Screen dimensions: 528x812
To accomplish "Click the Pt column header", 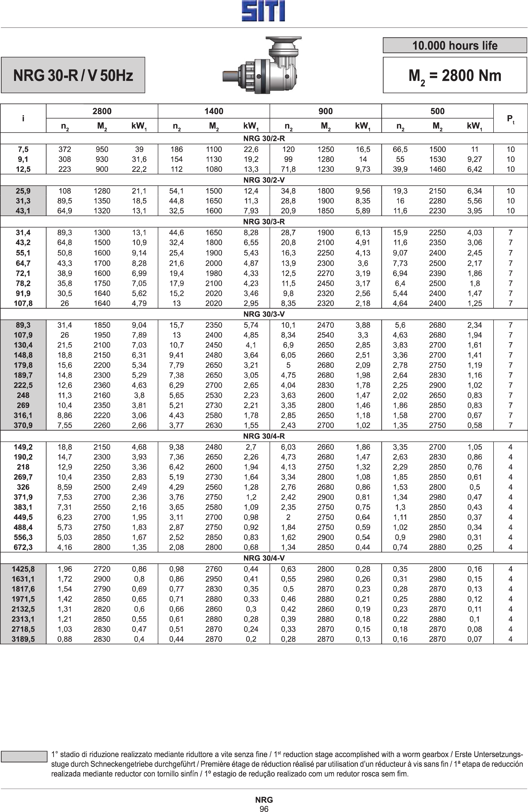I will click(510, 119).
